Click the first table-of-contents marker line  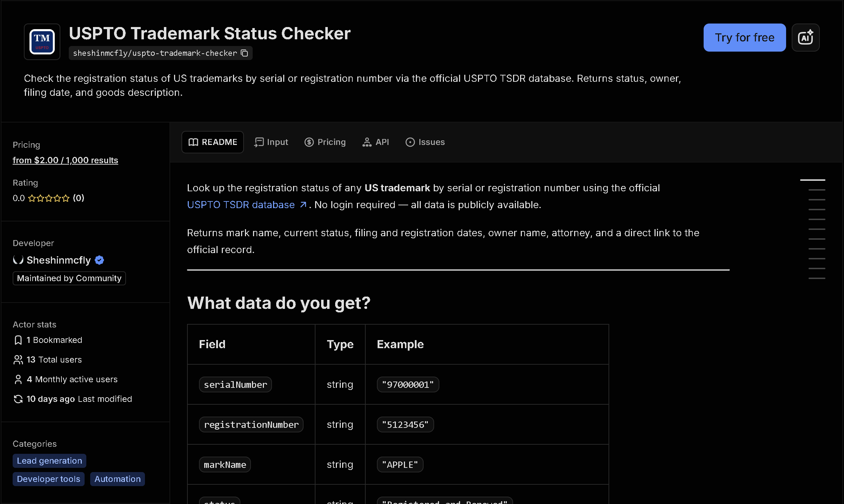[x=813, y=180]
